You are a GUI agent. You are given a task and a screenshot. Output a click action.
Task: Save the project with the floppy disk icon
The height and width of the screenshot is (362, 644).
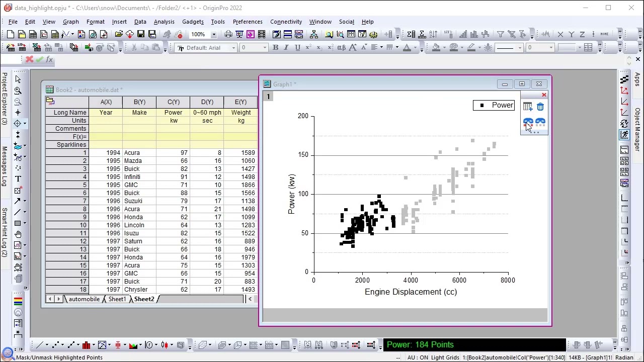(141, 34)
